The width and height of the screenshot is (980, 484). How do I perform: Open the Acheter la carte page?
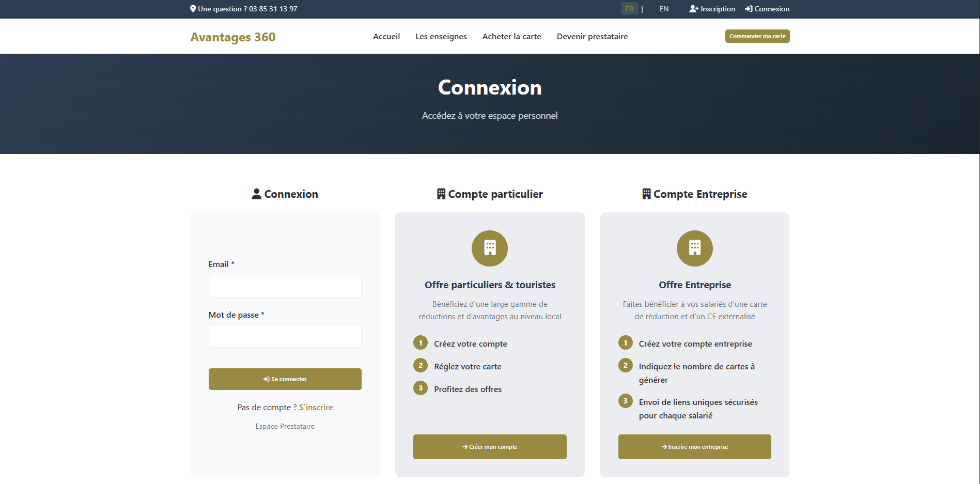pyautogui.click(x=511, y=36)
